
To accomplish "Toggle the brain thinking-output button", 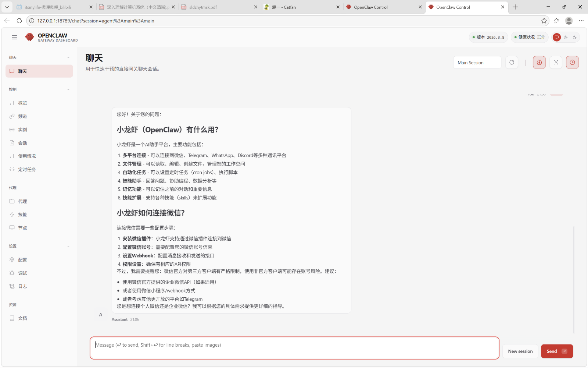I will 539,63.
